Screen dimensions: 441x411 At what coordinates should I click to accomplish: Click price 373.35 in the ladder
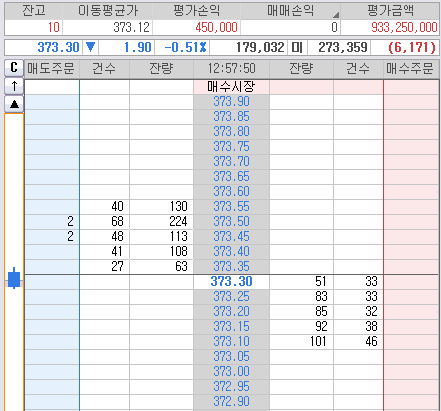pos(231,267)
